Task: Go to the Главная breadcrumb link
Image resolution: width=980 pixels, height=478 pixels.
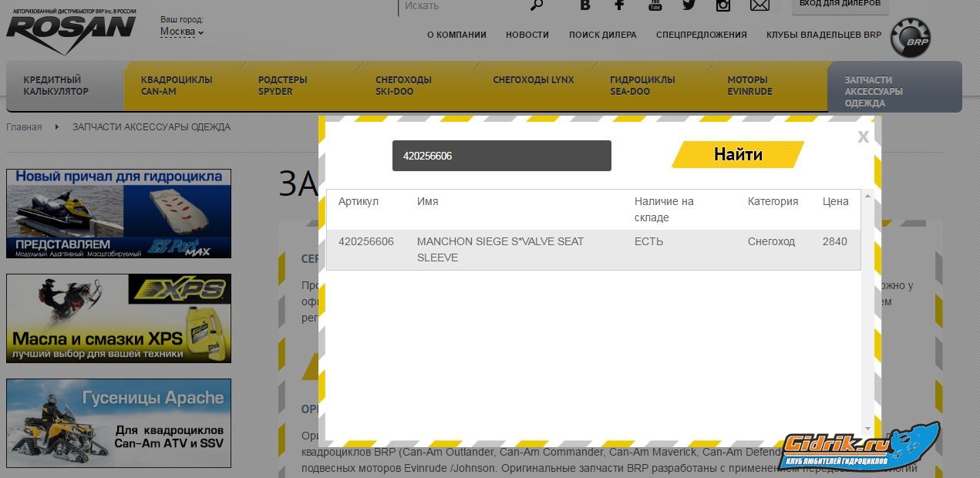Action: click(x=24, y=127)
